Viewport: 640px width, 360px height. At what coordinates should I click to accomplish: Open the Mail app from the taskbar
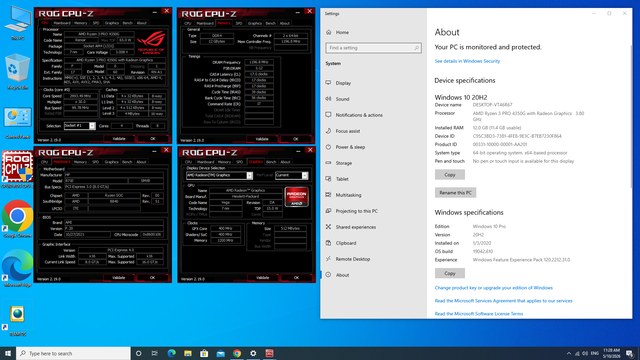(220, 353)
